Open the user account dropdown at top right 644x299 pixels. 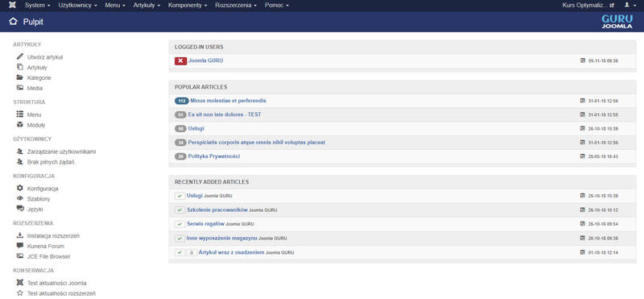click(630, 6)
